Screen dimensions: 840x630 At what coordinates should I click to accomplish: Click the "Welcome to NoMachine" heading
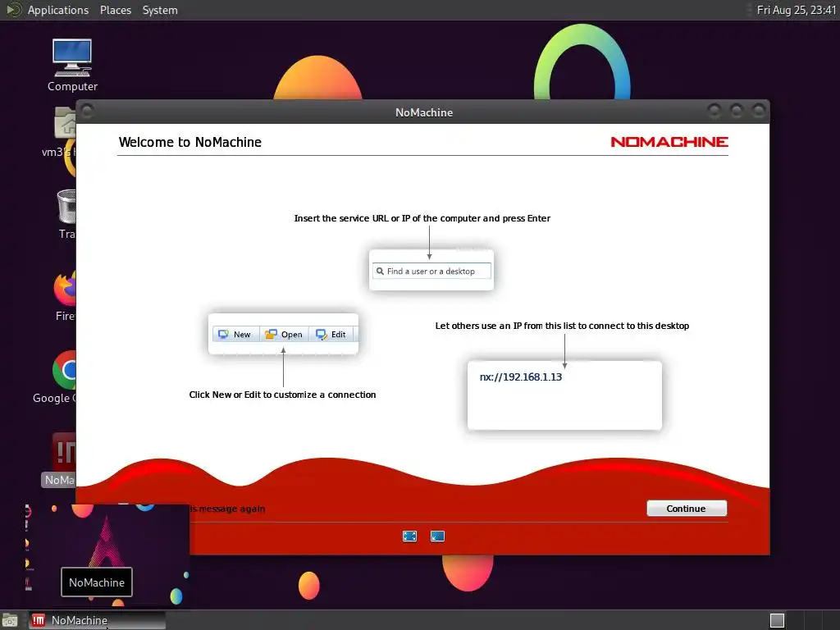click(x=190, y=142)
